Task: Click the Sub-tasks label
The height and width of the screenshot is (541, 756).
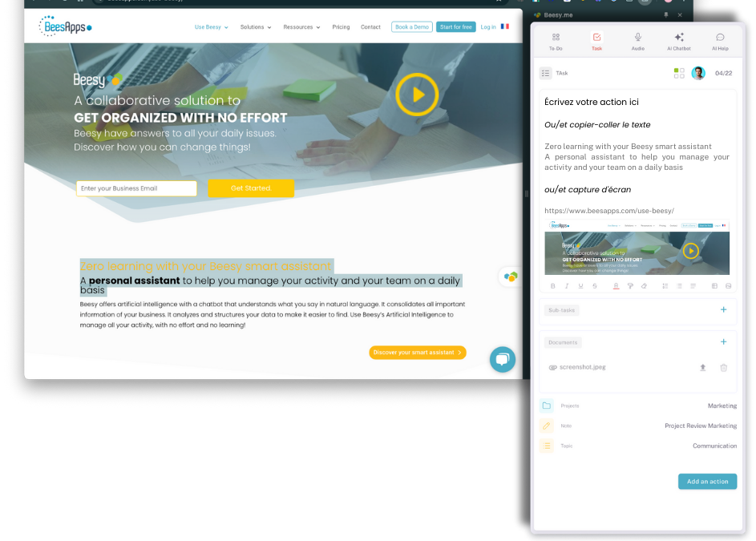Action: 561,310
